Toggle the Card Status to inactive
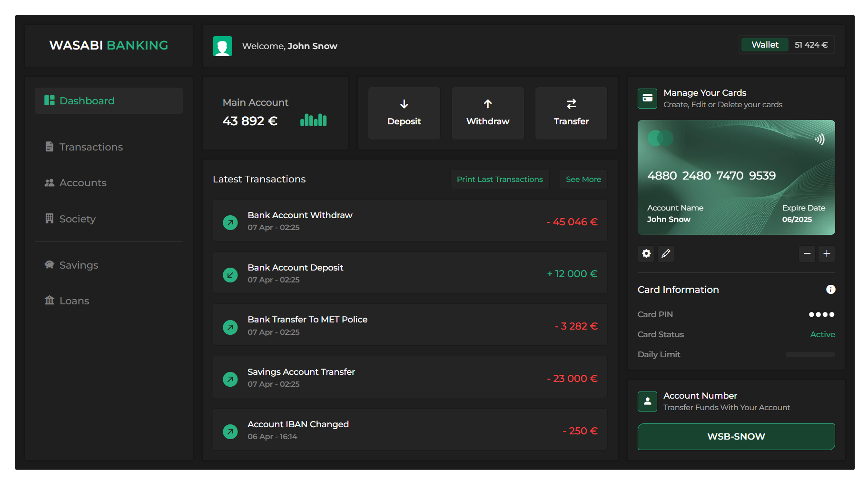The width and height of the screenshot is (868, 482). point(822,334)
